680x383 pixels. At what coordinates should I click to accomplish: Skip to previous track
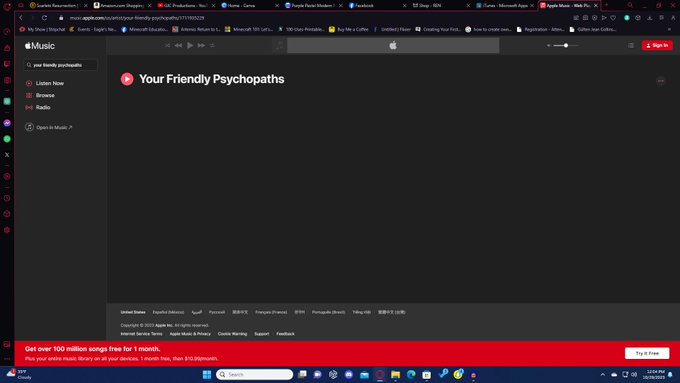(178, 46)
